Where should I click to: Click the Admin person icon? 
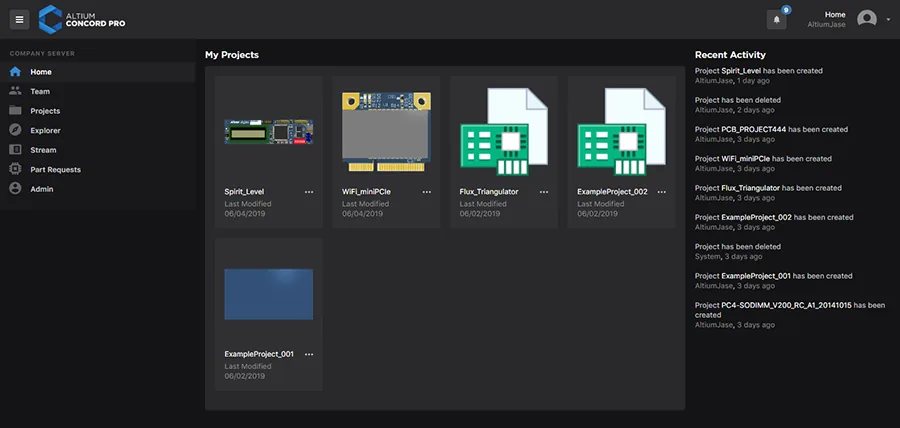tap(15, 189)
